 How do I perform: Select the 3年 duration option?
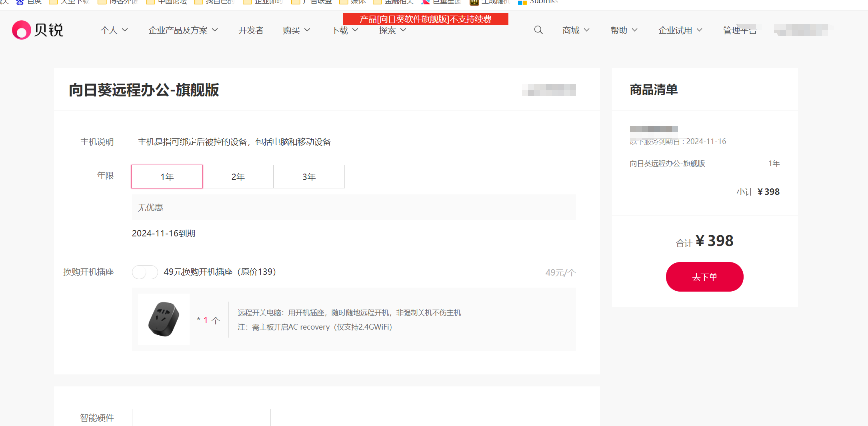click(x=309, y=176)
